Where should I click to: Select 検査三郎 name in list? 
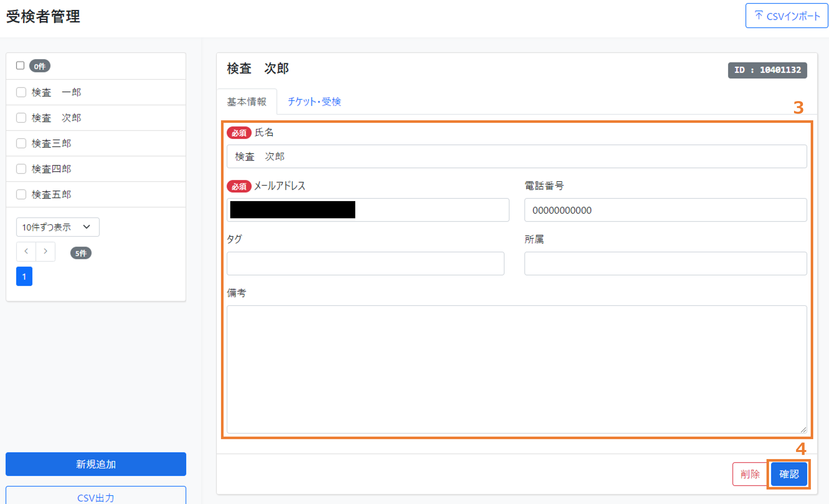[x=51, y=143]
